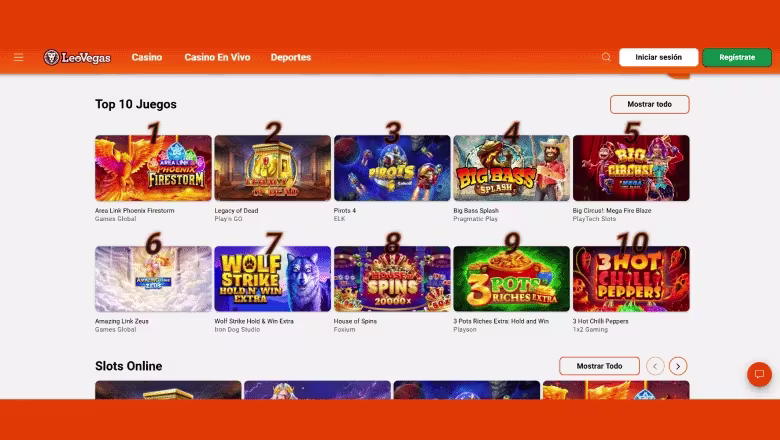The height and width of the screenshot is (440, 780).
Task: Click the LeoVegas logo
Action: point(77,57)
